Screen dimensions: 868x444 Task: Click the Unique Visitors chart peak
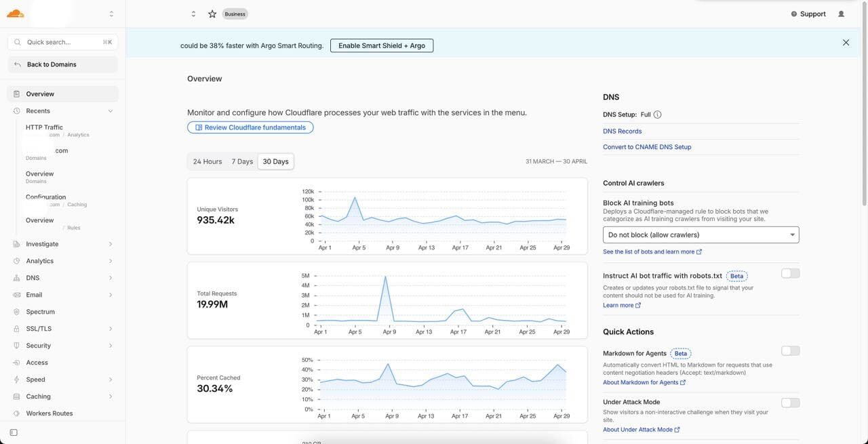[x=355, y=198]
